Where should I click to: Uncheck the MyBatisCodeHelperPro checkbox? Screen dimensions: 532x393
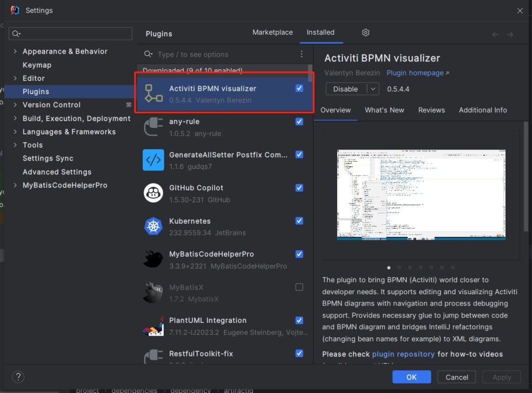click(299, 254)
